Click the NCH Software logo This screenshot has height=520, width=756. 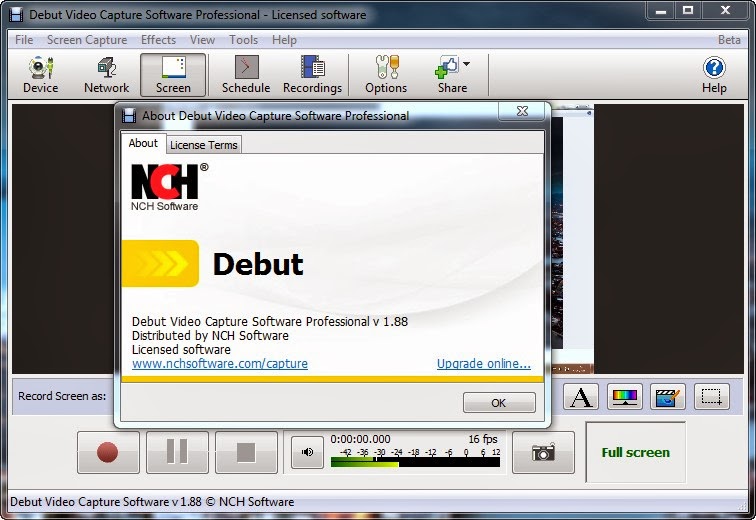tap(169, 187)
